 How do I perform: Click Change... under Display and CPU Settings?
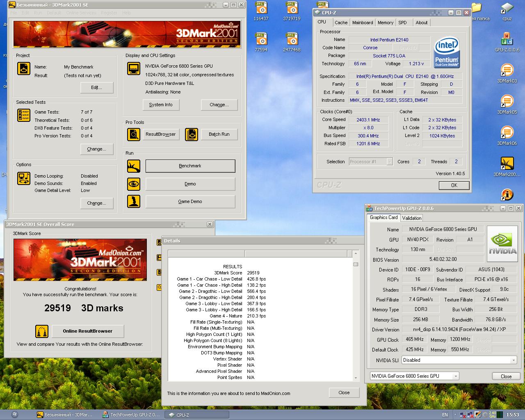219,105
